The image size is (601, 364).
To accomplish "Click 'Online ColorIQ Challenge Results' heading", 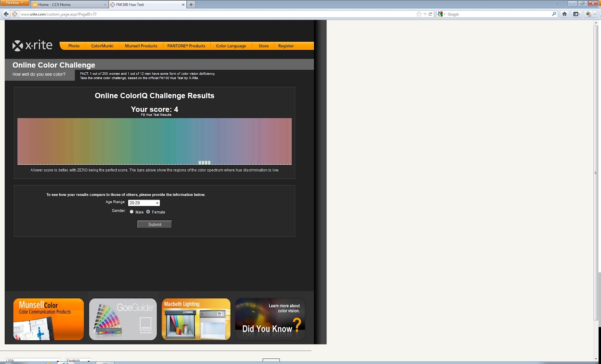I will pos(154,96).
